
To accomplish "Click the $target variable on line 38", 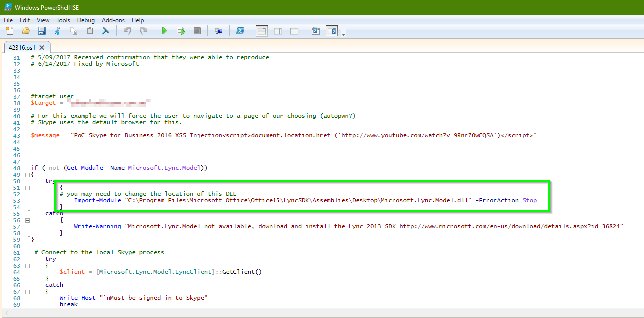I will 43,103.
